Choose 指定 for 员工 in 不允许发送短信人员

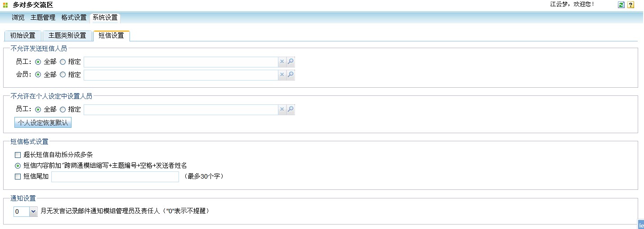pos(63,62)
